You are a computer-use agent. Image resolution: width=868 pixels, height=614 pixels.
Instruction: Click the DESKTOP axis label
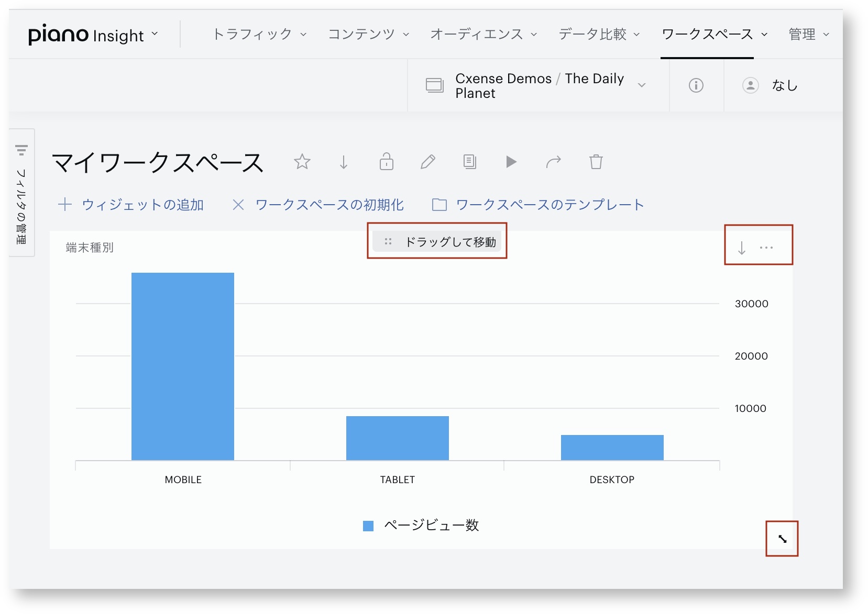click(612, 479)
